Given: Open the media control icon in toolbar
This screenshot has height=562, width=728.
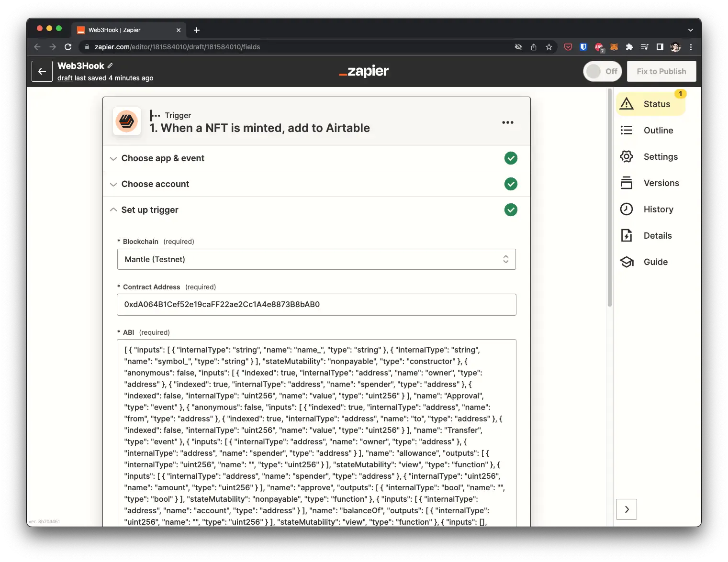Looking at the screenshot, I should click(x=645, y=47).
